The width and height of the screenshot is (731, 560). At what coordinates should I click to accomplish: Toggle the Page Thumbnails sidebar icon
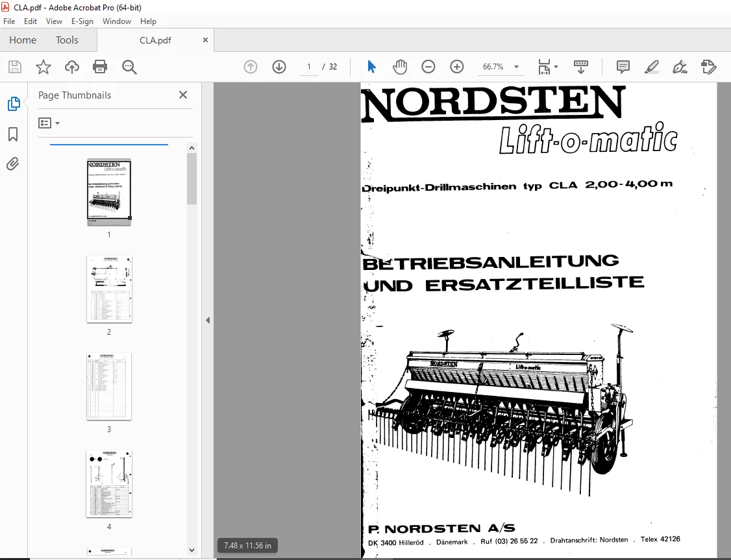(x=14, y=104)
